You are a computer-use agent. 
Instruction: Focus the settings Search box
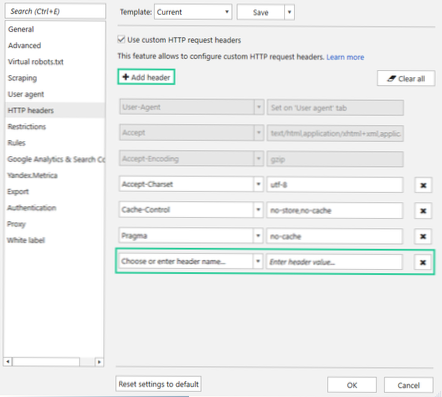55,11
